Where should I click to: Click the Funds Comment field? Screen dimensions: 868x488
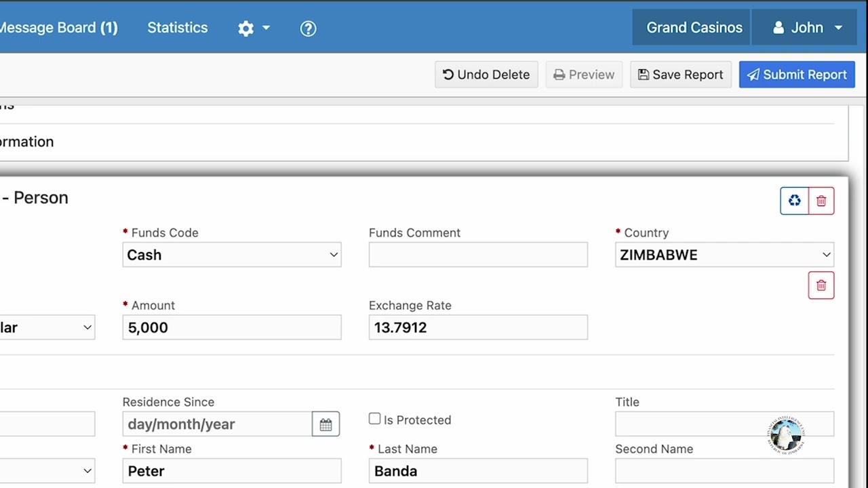pyautogui.click(x=478, y=255)
